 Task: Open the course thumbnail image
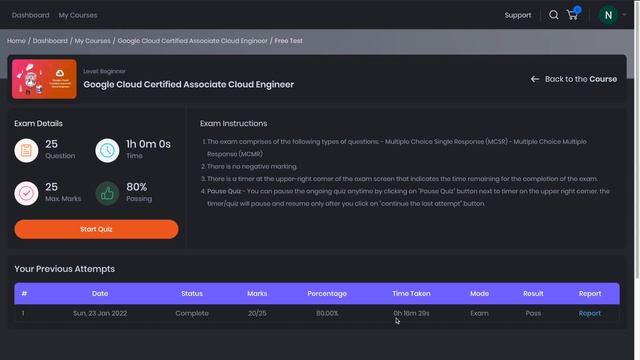point(44,79)
